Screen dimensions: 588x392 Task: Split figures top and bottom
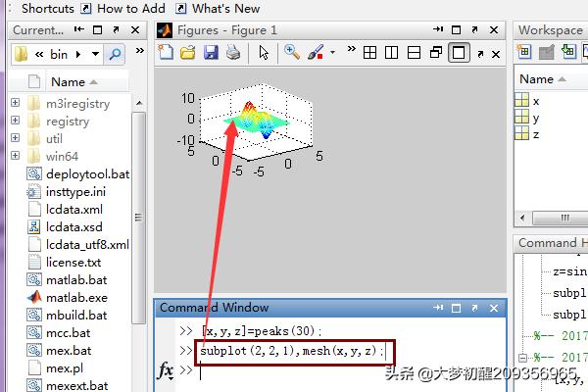[x=414, y=53]
